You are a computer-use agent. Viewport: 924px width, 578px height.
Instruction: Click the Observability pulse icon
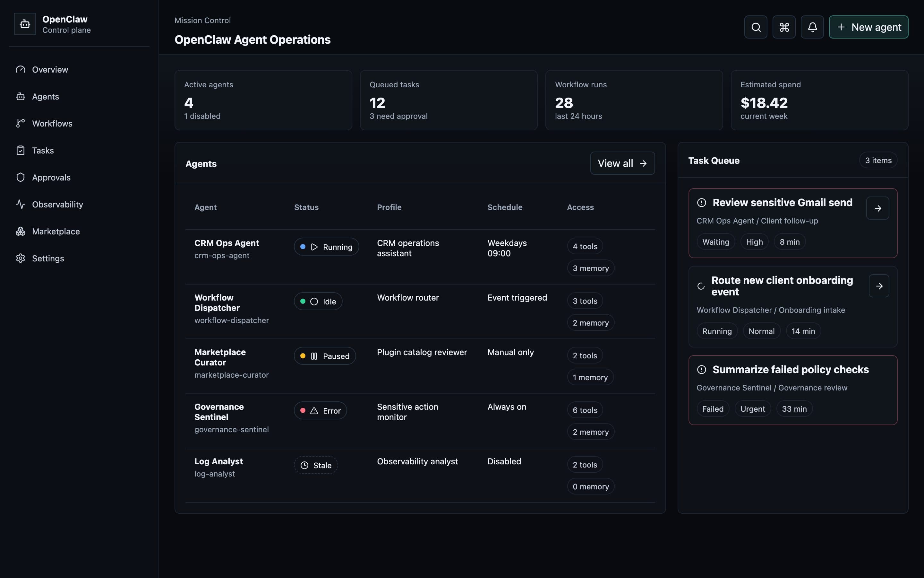click(x=21, y=204)
